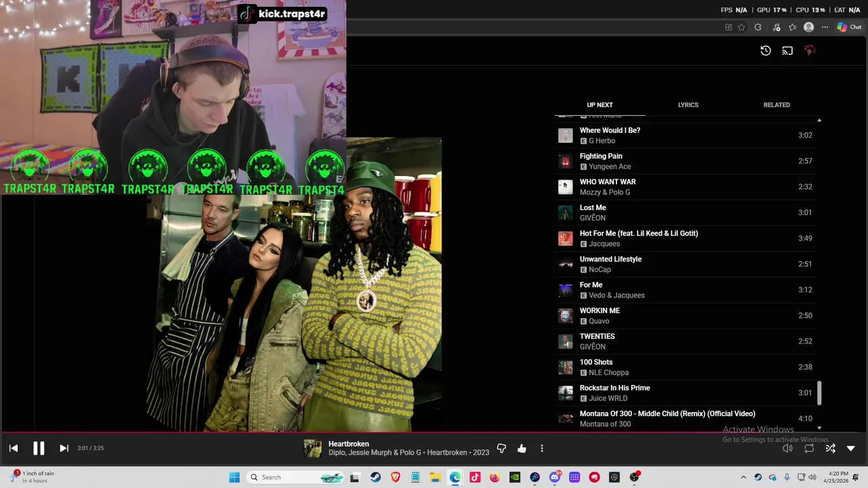Play 'Unwanted Lifestyle' by NoCap
The image size is (868, 488).
(x=685, y=264)
